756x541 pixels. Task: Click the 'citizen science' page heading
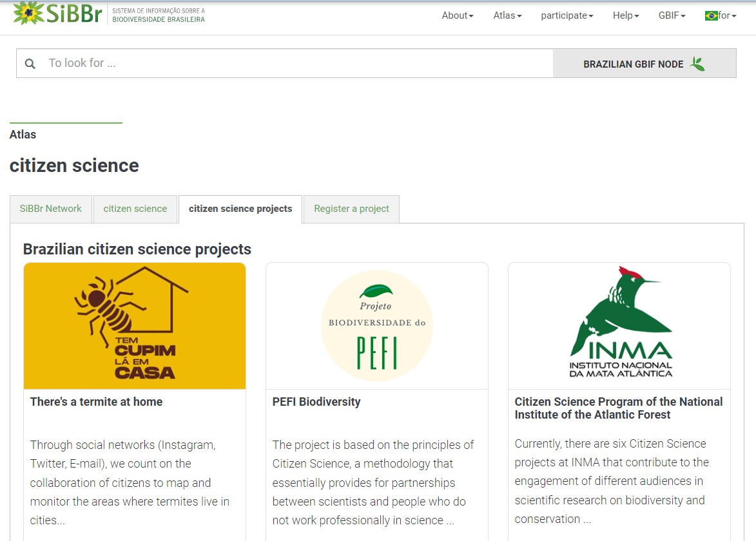point(74,166)
